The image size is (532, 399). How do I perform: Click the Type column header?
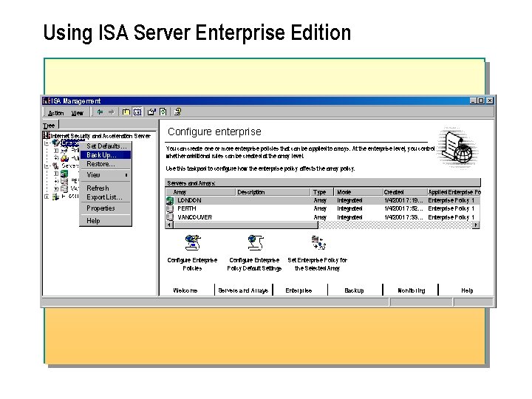322,192
